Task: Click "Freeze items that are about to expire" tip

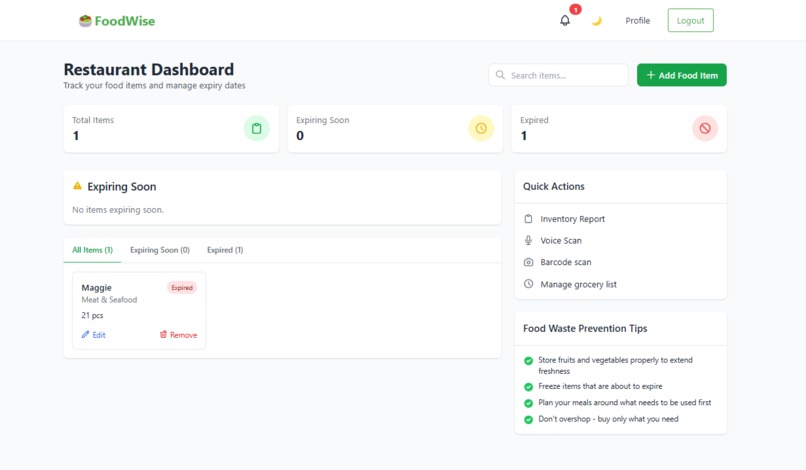Action: 600,386
